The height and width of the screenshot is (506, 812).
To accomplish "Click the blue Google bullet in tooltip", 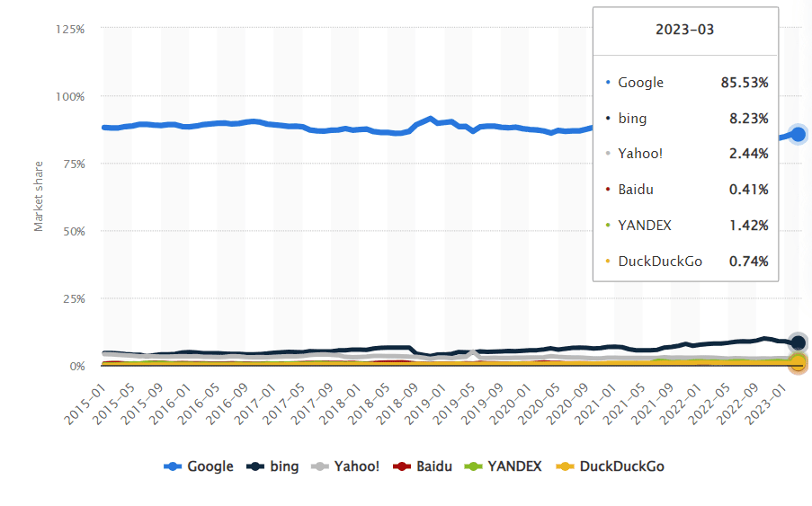I will tap(608, 83).
